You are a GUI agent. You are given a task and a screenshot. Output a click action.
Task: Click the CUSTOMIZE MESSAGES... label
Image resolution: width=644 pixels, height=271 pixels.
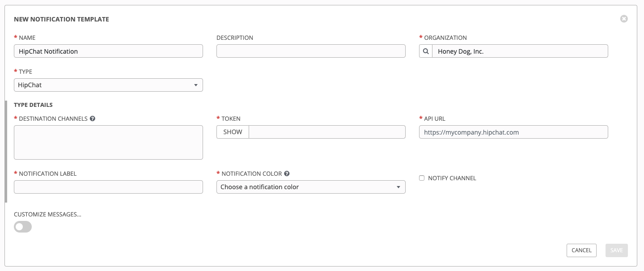point(47,214)
